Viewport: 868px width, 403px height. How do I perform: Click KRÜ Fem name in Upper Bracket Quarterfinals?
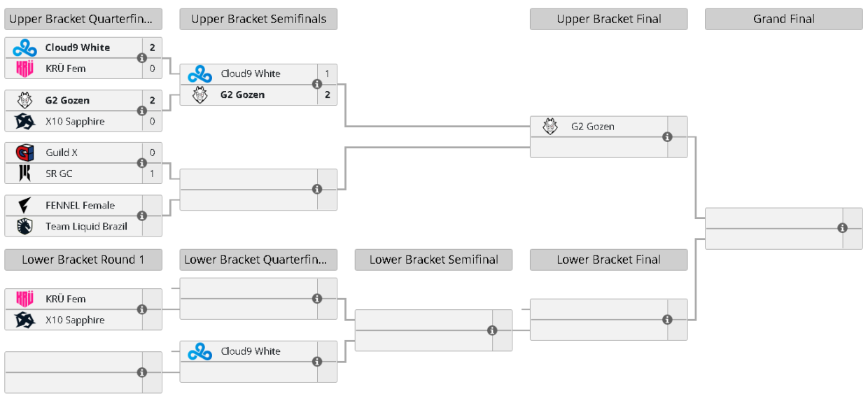click(x=66, y=69)
